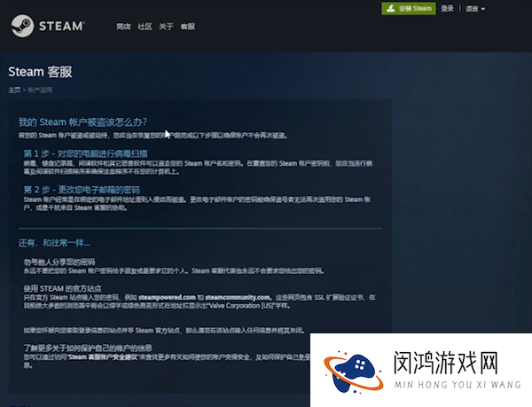This screenshot has width=532, height=407.
Task: Select step 2 heading about email password
Action: point(82,190)
